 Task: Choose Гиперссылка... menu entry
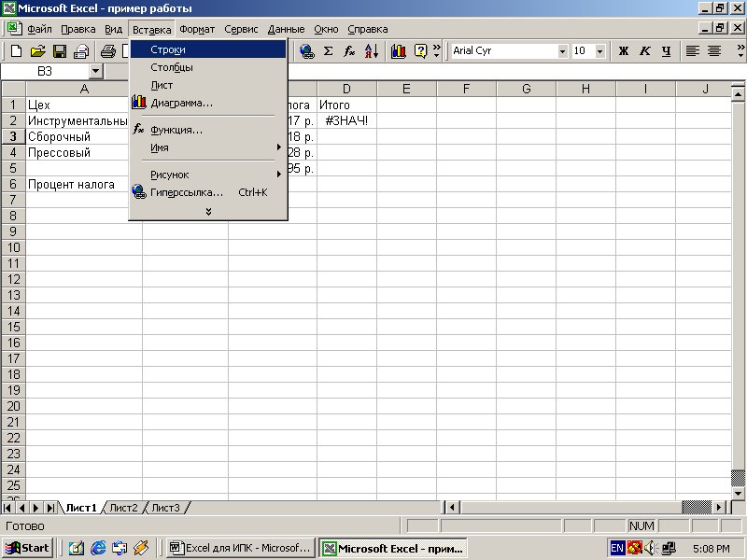click(208, 192)
